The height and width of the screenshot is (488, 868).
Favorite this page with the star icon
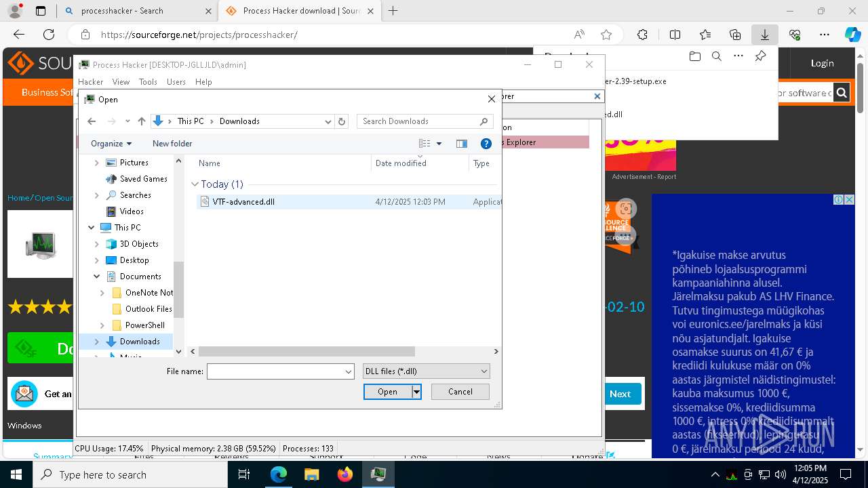(606, 35)
